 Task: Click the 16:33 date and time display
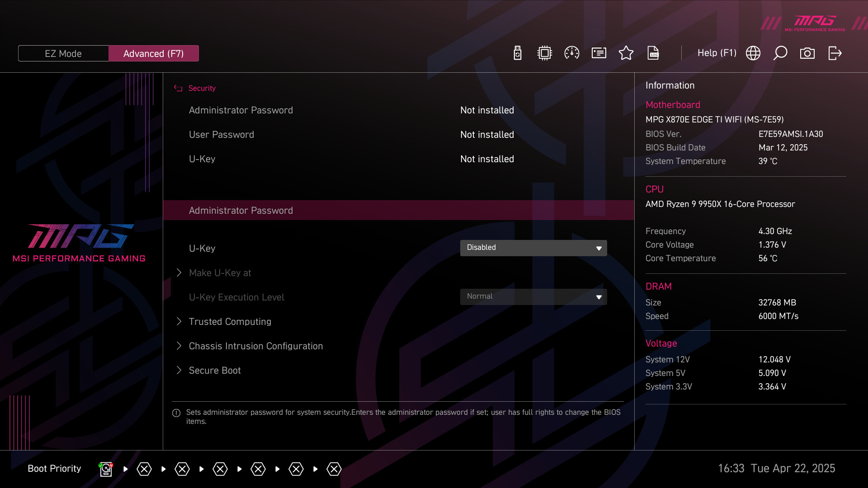click(776, 469)
